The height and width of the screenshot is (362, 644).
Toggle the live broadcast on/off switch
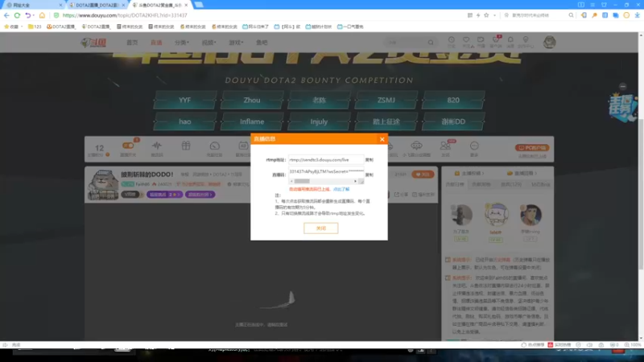pos(128,146)
